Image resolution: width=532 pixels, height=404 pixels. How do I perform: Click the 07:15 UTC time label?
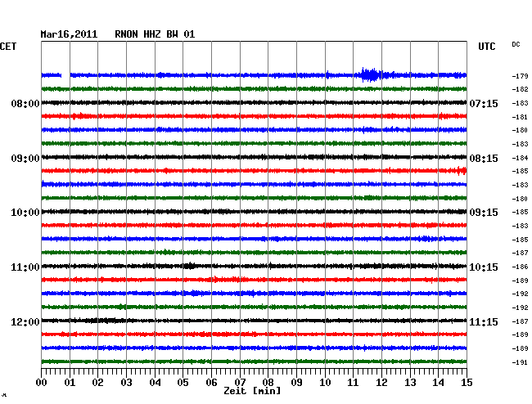484,103
